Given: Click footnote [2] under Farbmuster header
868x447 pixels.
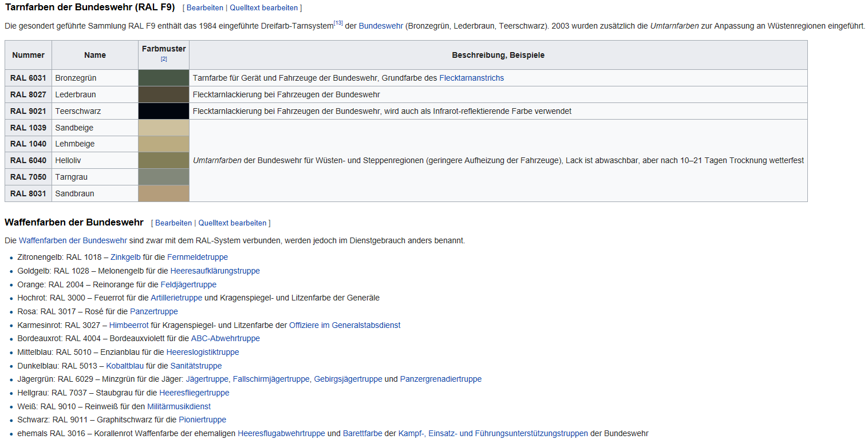Looking at the screenshot, I should pos(164,59).
